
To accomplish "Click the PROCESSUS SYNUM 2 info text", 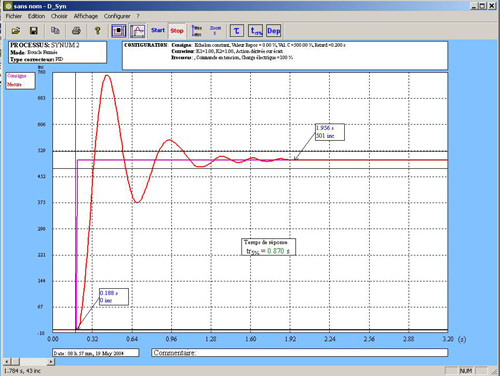I will click(45, 45).
